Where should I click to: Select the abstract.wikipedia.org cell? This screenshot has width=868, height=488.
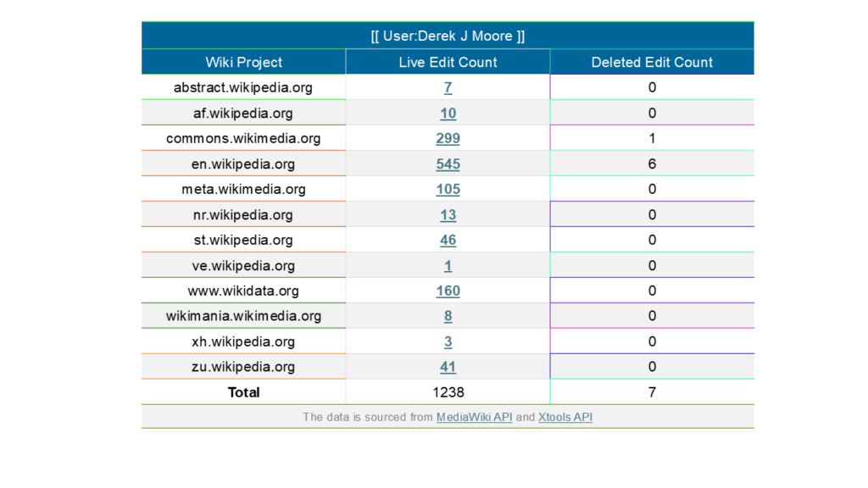[x=243, y=87]
